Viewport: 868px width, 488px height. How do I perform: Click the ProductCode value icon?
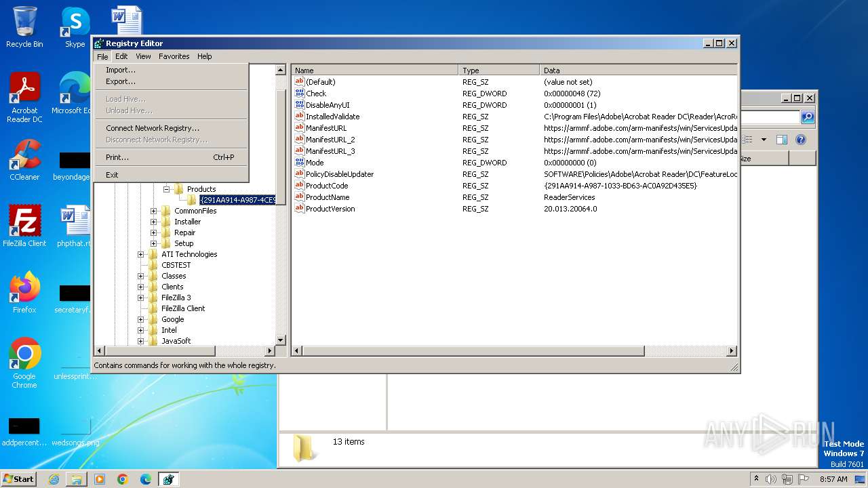pos(300,186)
